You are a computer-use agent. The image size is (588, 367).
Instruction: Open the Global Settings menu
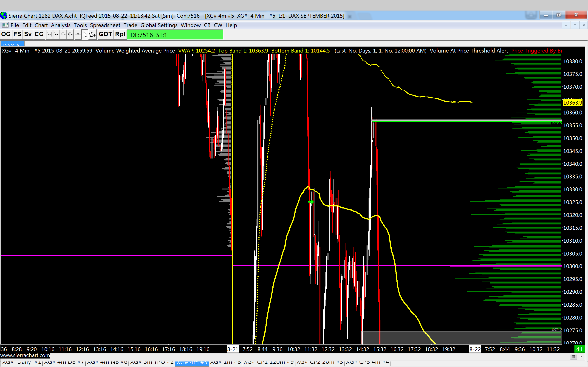159,25
